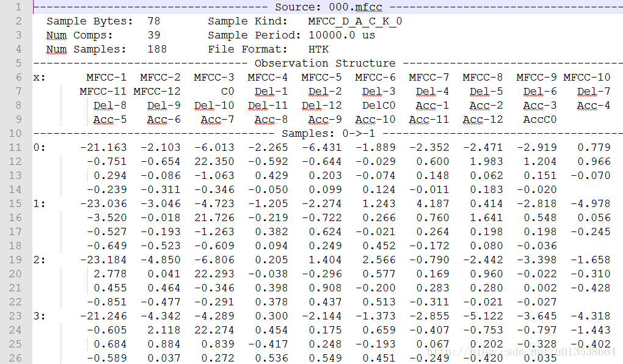Click the AccC0 label

click(x=540, y=120)
